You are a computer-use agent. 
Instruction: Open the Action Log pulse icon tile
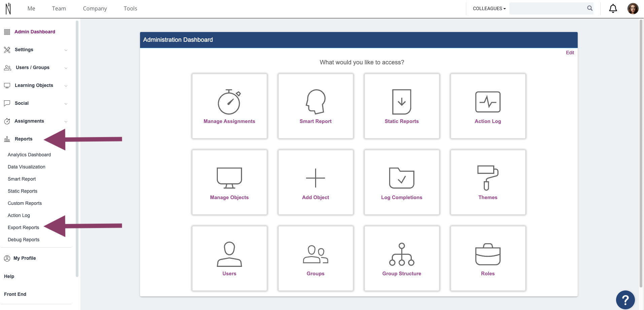click(488, 106)
